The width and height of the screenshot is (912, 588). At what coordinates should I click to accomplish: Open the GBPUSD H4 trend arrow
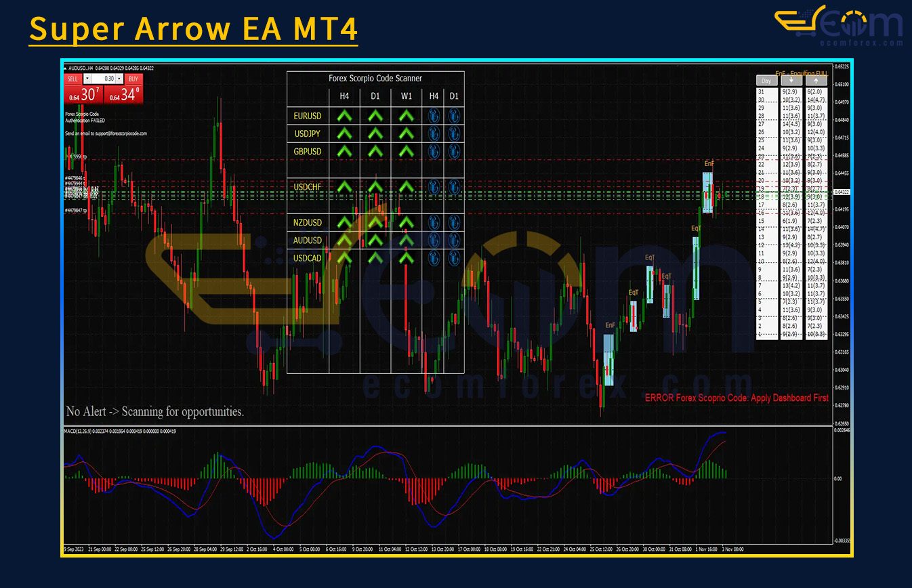345,151
